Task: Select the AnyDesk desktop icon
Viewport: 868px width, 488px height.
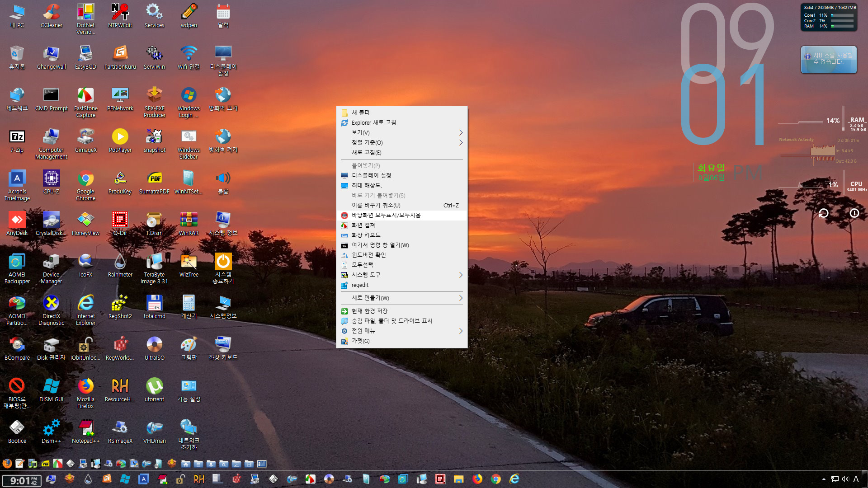Action: (x=17, y=224)
